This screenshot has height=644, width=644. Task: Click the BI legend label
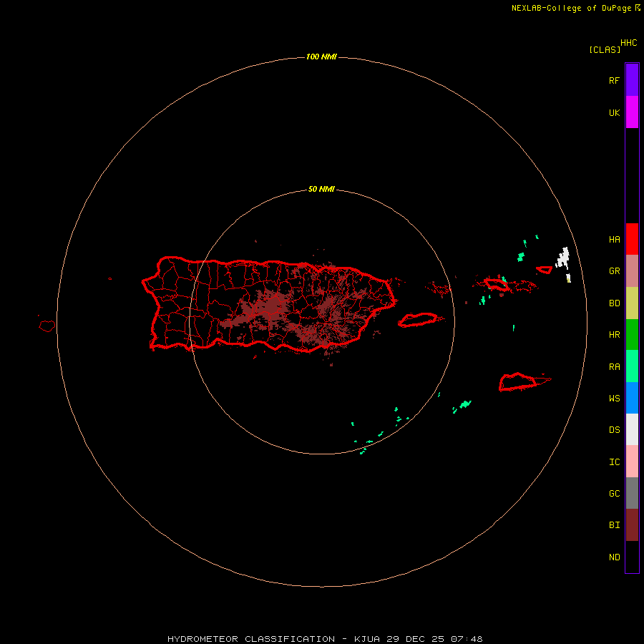[x=614, y=525]
